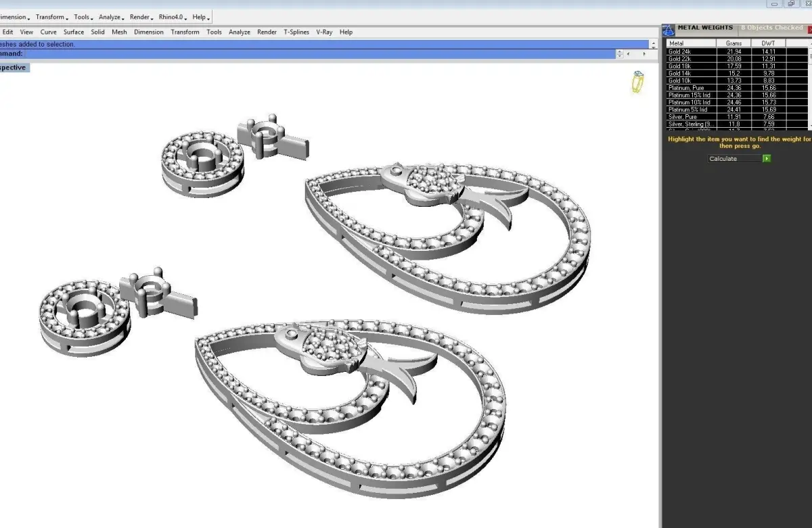Select the Platinum 15% Irid row
Image resolution: width=812 pixels, height=528 pixels.
737,95
